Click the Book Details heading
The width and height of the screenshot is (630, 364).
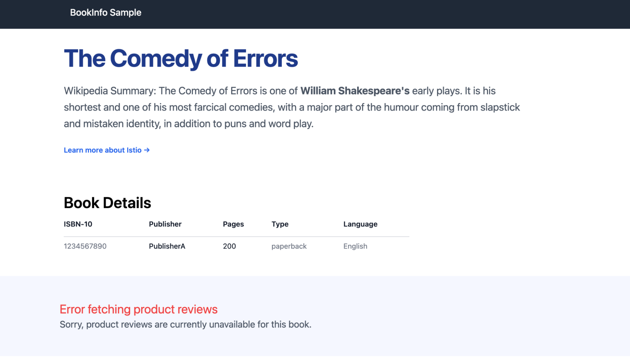[x=107, y=203]
